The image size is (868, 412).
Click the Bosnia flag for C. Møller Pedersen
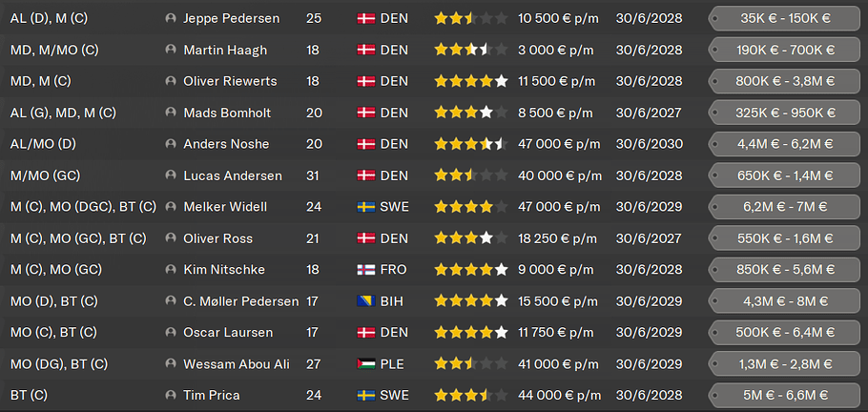pyautogui.click(x=365, y=301)
